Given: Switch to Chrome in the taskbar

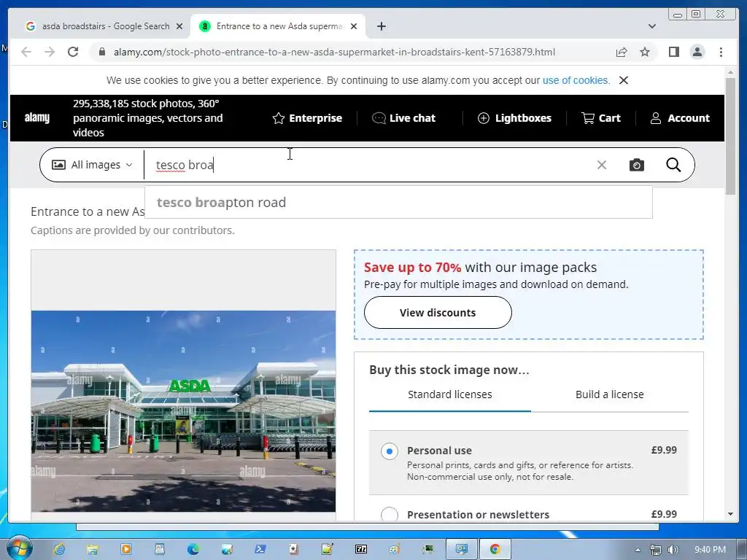Looking at the screenshot, I should [x=495, y=549].
